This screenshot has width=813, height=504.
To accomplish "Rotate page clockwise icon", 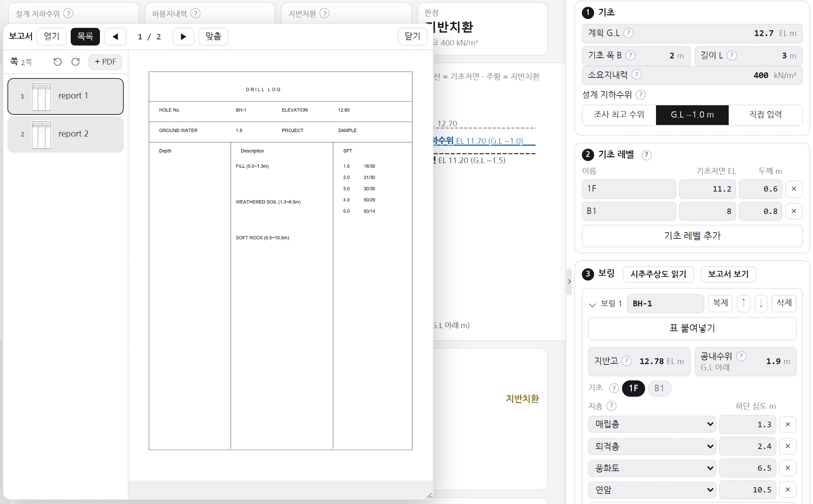I will (75, 62).
